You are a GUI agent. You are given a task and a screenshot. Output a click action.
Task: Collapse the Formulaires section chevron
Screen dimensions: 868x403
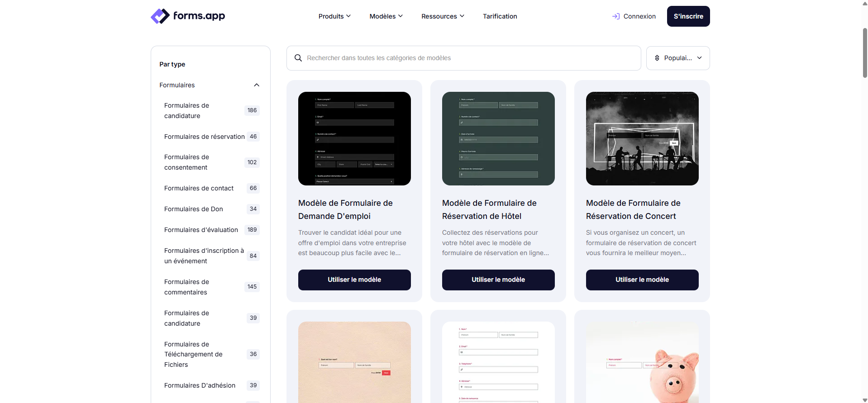[257, 85]
